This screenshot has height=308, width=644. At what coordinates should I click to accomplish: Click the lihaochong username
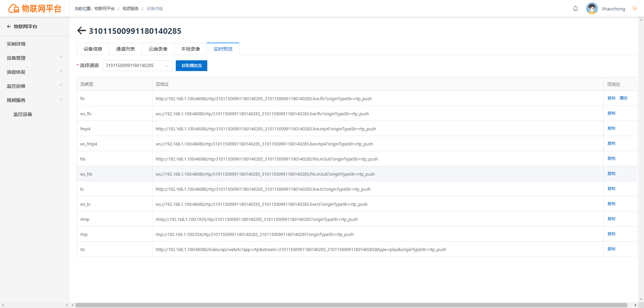613,9
